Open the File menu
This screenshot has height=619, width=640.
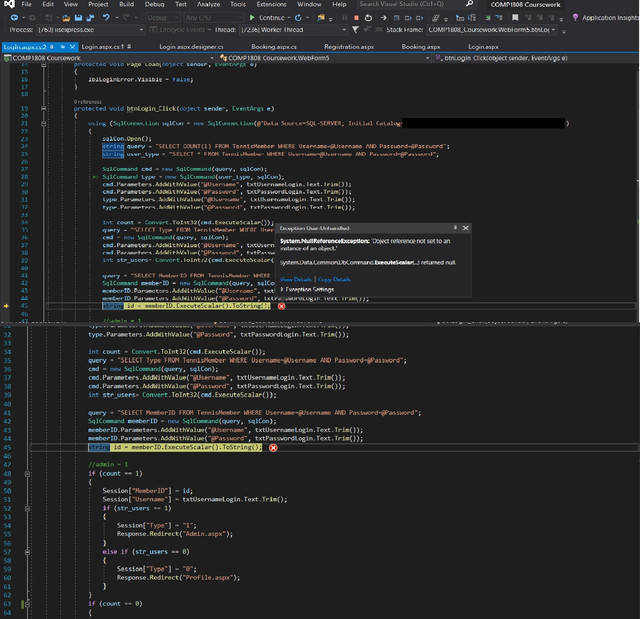point(26,4)
